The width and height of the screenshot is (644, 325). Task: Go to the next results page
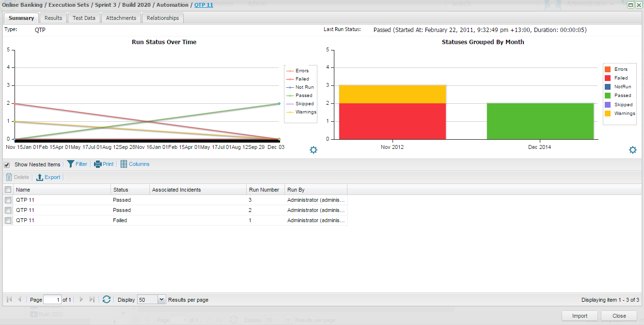81,300
